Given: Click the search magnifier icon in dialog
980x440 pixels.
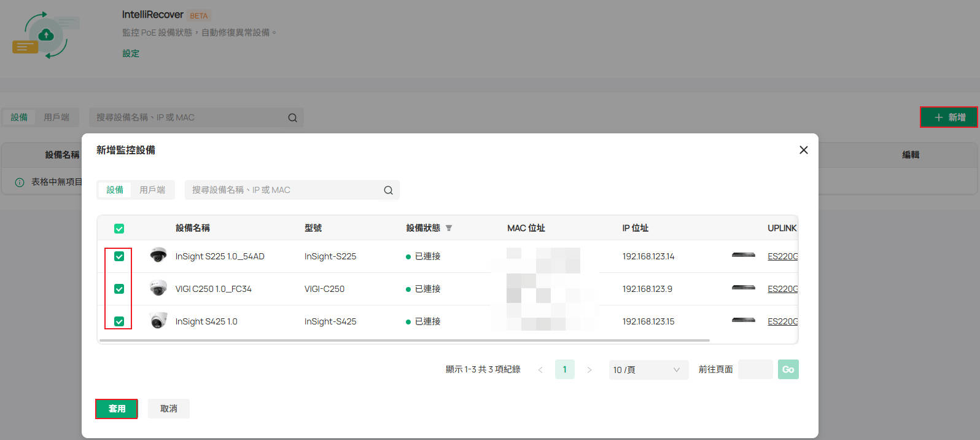Looking at the screenshot, I should pos(388,191).
